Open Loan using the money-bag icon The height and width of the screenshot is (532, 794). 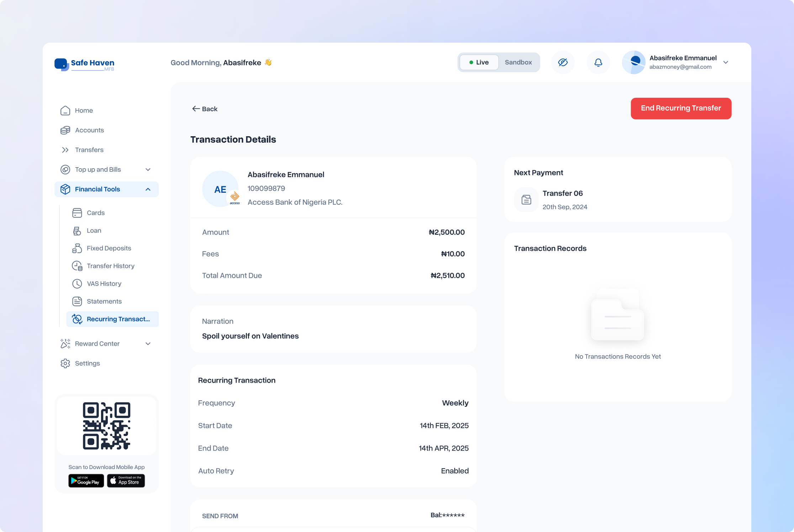click(77, 230)
